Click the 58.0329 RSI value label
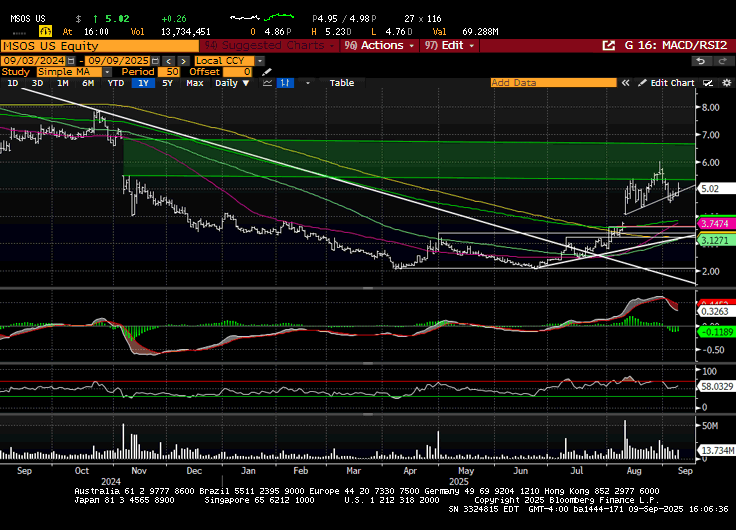The height and width of the screenshot is (530, 736). click(717, 387)
